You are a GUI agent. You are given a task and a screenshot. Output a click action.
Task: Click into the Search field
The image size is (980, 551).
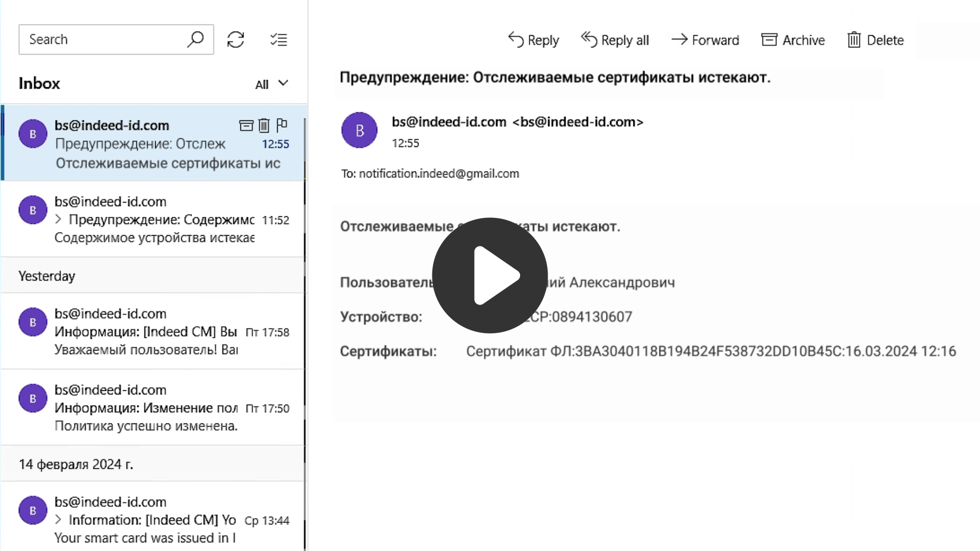coord(102,39)
